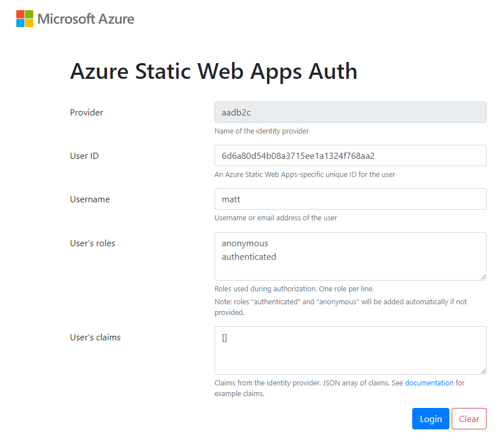Click the "Roles used during authorization" help text
504x444 pixels.
(x=294, y=289)
